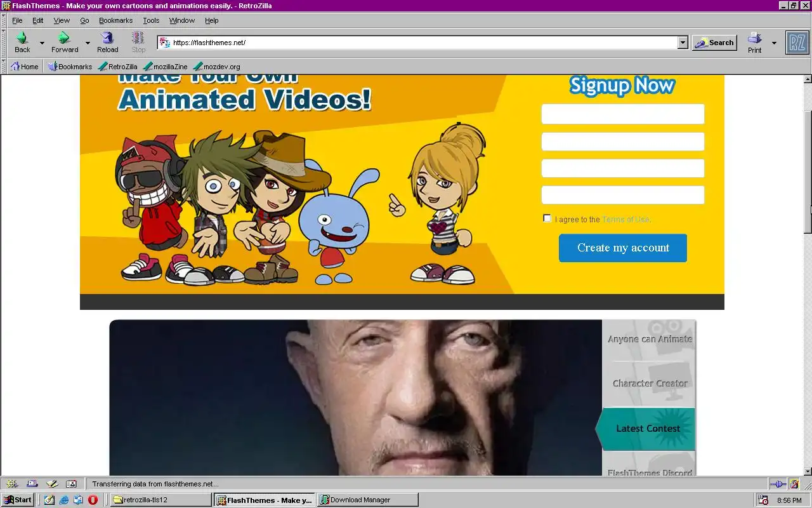812x508 pixels.
Task: Click the scrollbar up arrow
Action: pos(808,79)
